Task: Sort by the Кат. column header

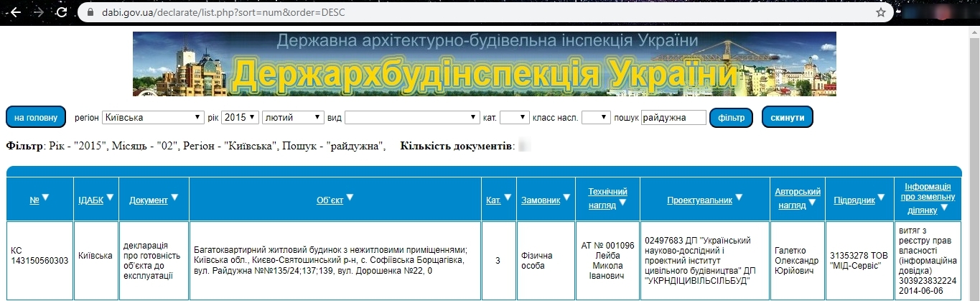Action: 493,200
